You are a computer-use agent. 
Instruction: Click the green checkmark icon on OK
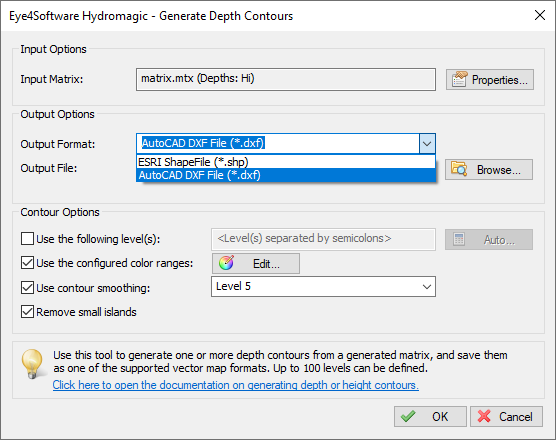(408, 416)
